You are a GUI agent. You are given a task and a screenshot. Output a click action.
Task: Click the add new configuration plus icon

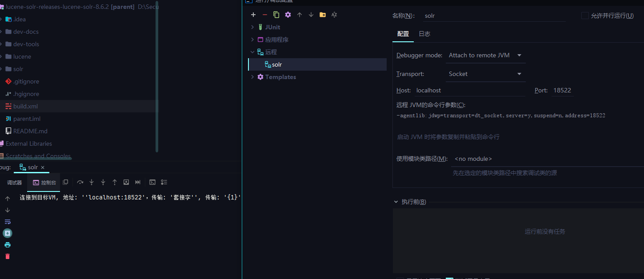pyautogui.click(x=253, y=15)
